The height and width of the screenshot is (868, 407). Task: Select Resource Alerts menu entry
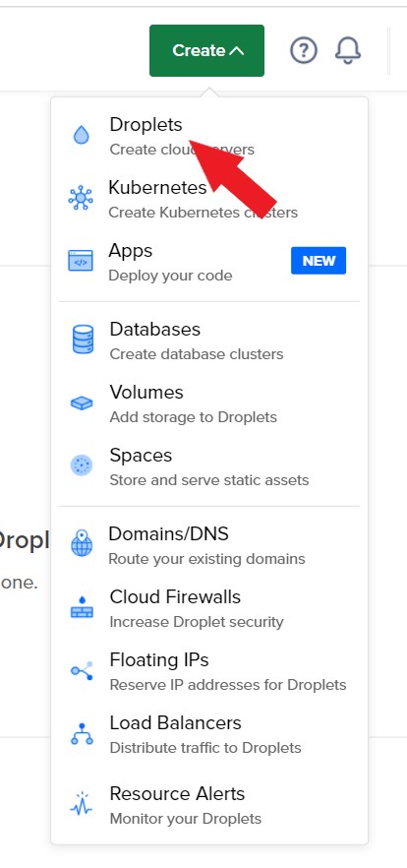tap(209, 805)
